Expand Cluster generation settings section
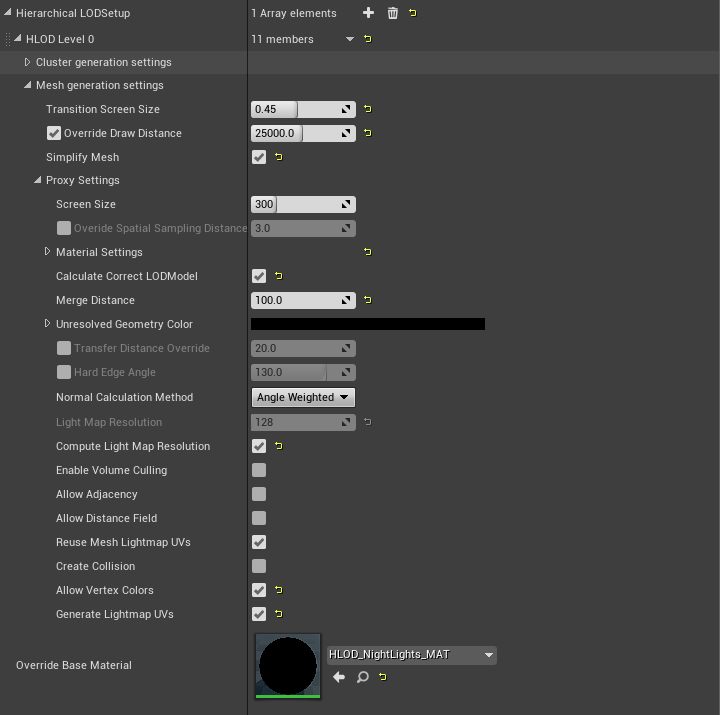Viewport: 720px width, 715px height. point(28,62)
